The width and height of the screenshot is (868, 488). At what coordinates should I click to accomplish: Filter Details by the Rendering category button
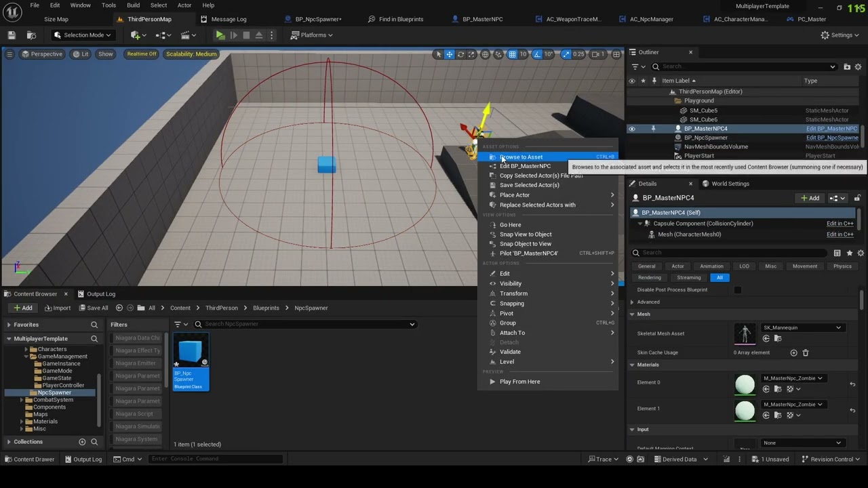(x=649, y=278)
